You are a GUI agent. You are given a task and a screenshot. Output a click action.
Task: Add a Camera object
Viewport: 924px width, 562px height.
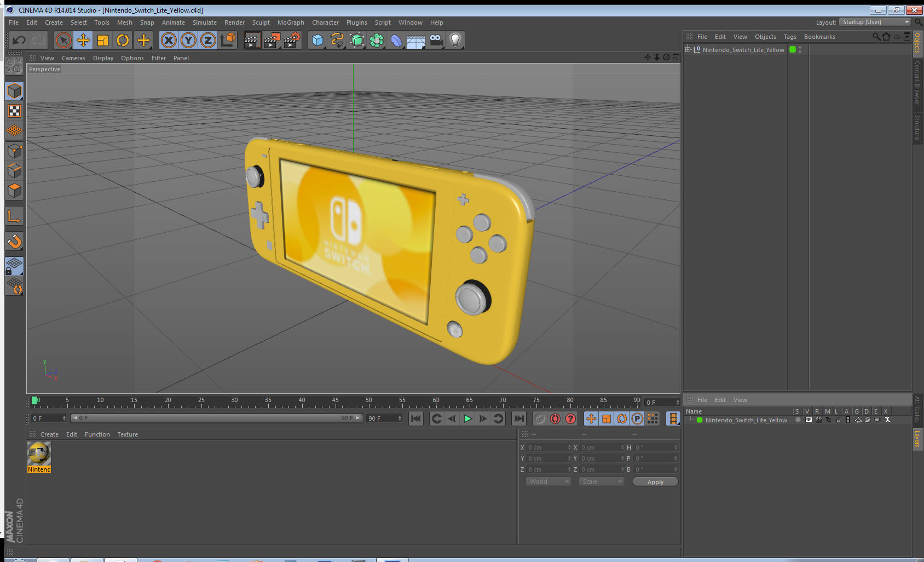[x=436, y=40]
